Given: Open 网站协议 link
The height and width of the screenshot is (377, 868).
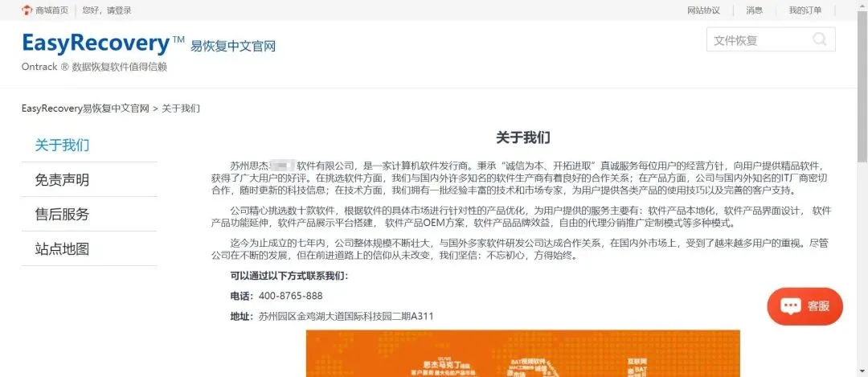Looking at the screenshot, I should tap(703, 10).
